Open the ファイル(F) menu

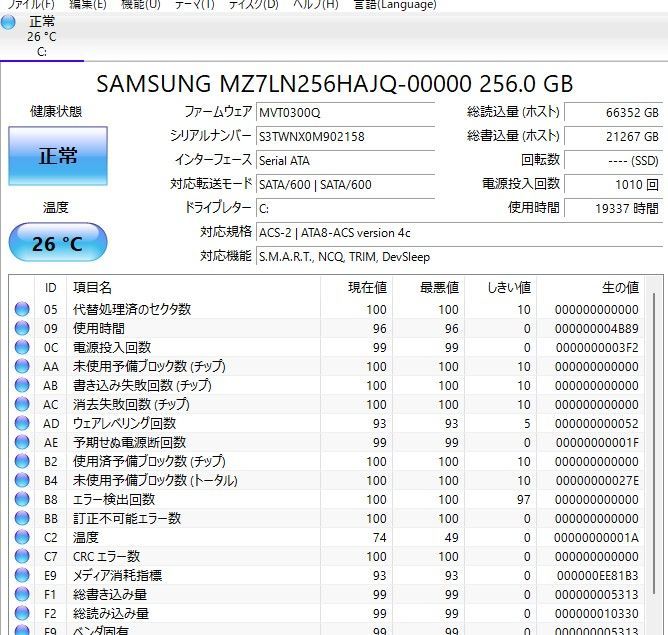click(x=31, y=5)
